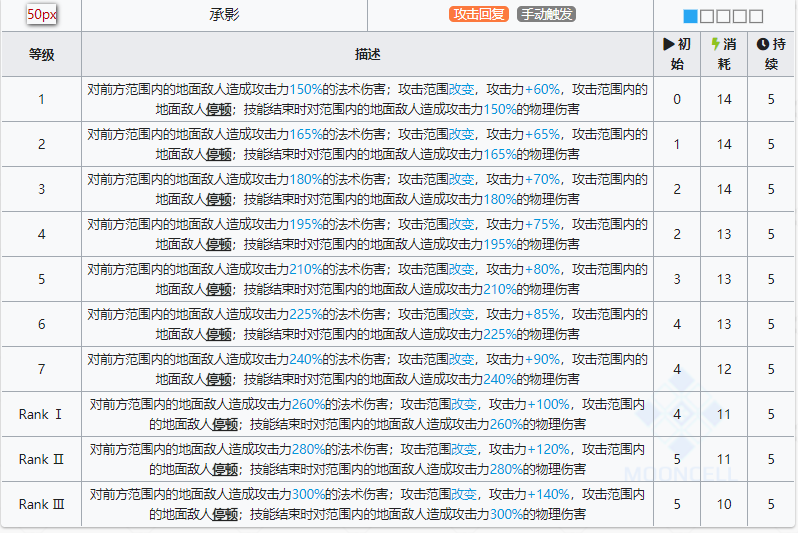
Task: Click the second empty square indicator
Action: pyautogui.click(x=723, y=16)
